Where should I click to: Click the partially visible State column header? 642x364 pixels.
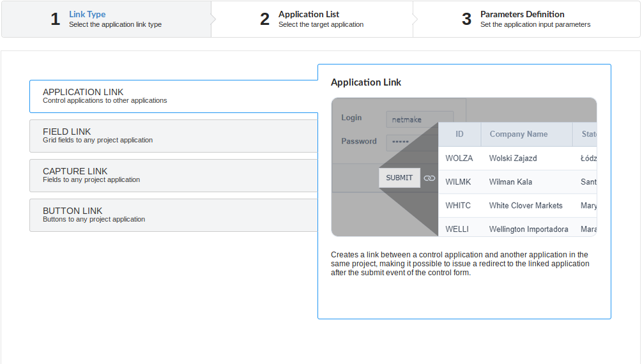588,134
